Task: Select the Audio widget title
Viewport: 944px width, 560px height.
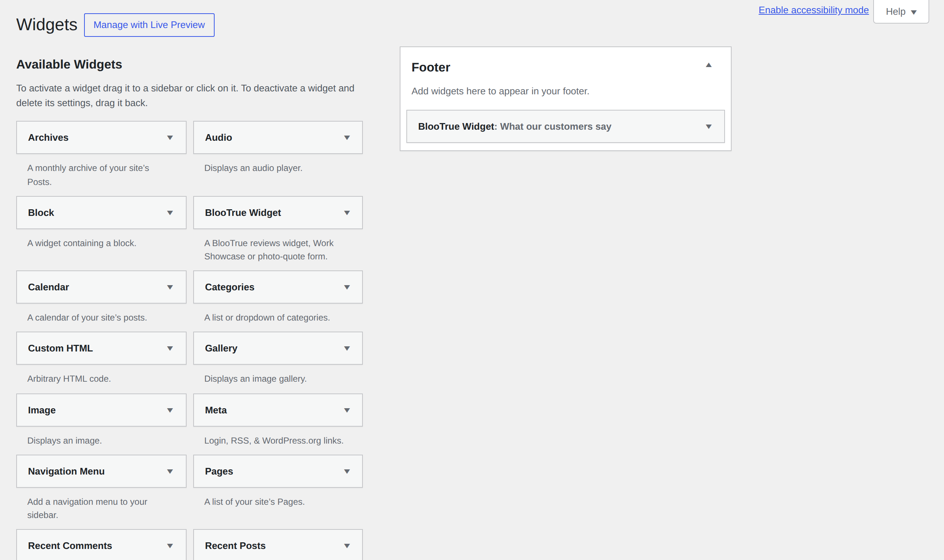Action: coord(219,138)
